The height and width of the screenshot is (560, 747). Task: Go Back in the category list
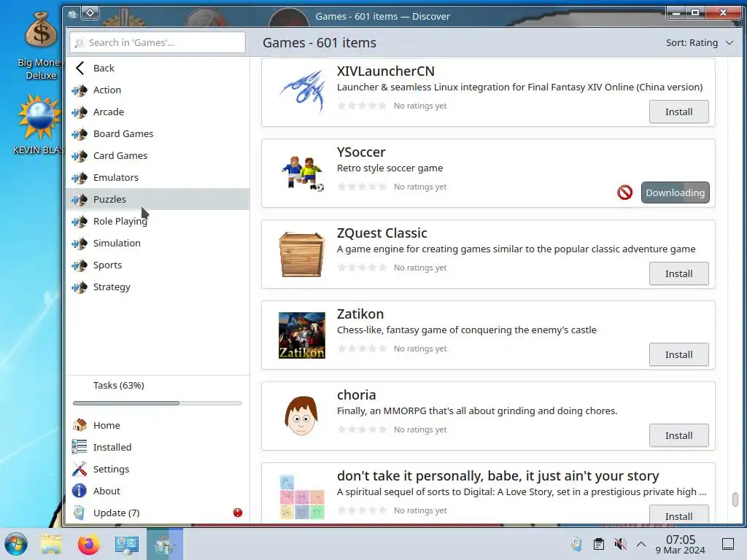[158, 68]
